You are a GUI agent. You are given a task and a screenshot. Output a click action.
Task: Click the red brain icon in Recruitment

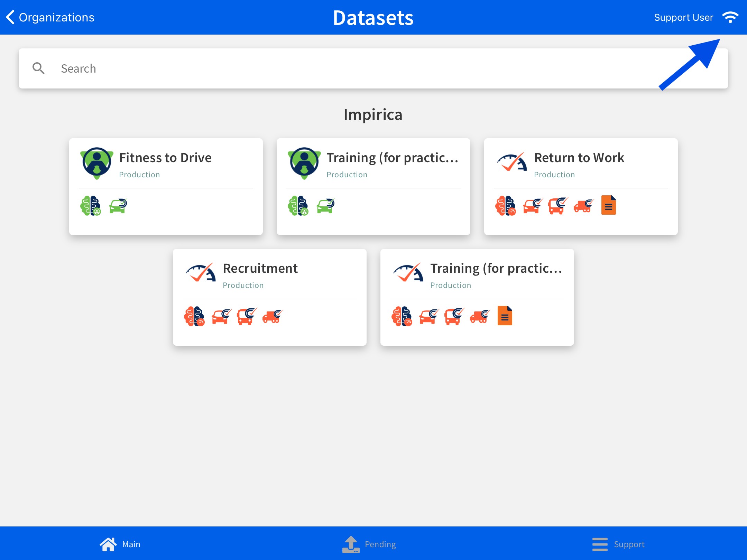pyautogui.click(x=194, y=316)
